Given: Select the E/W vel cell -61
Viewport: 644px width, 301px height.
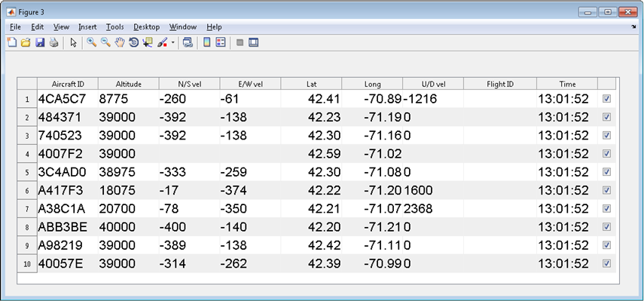Looking at the screenshot, I should [x=251, y=99].
